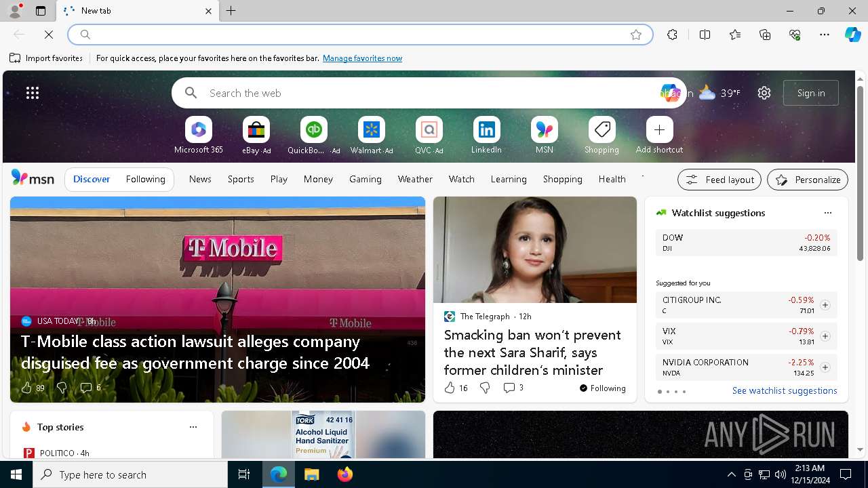
Task: Open page settings gear
Action: tap(764, 93)
